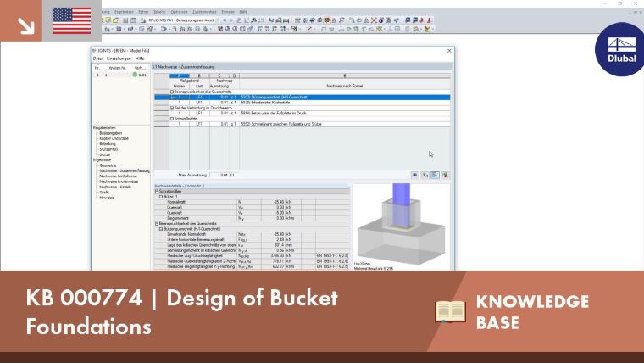Image resolution: width=644 pixels, height=363 pixels.
Task: Click the US flag language icon
Action: pos(71,20)
